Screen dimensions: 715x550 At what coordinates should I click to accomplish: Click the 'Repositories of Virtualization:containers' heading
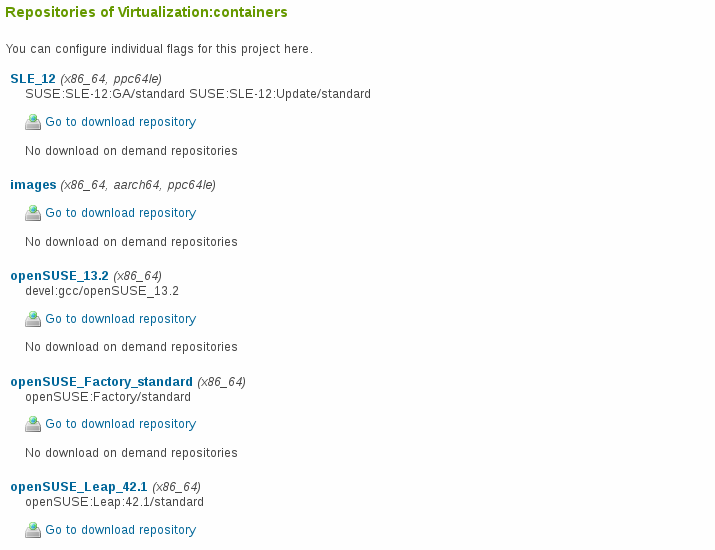(146, 12)
